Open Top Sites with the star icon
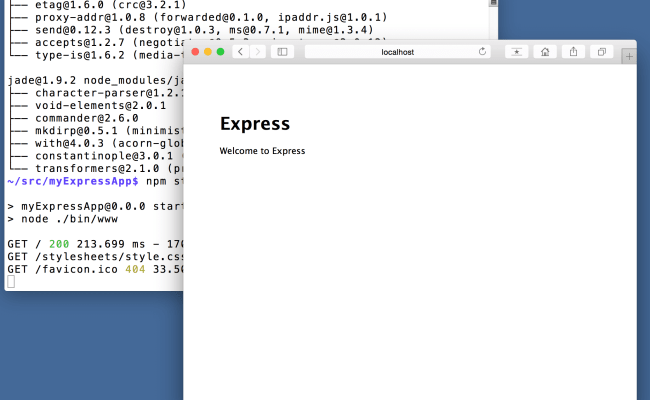Viewport: 650px width, 400px height. tap(517, 52)
